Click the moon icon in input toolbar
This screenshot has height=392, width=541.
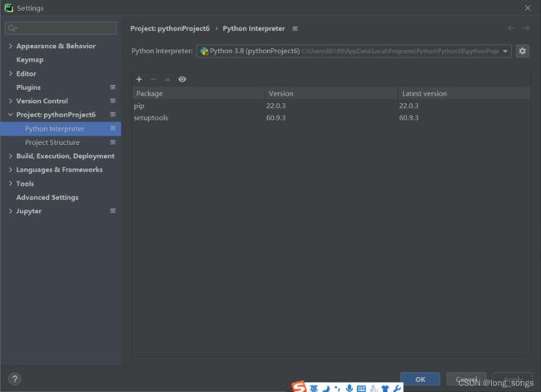[325, 389]
